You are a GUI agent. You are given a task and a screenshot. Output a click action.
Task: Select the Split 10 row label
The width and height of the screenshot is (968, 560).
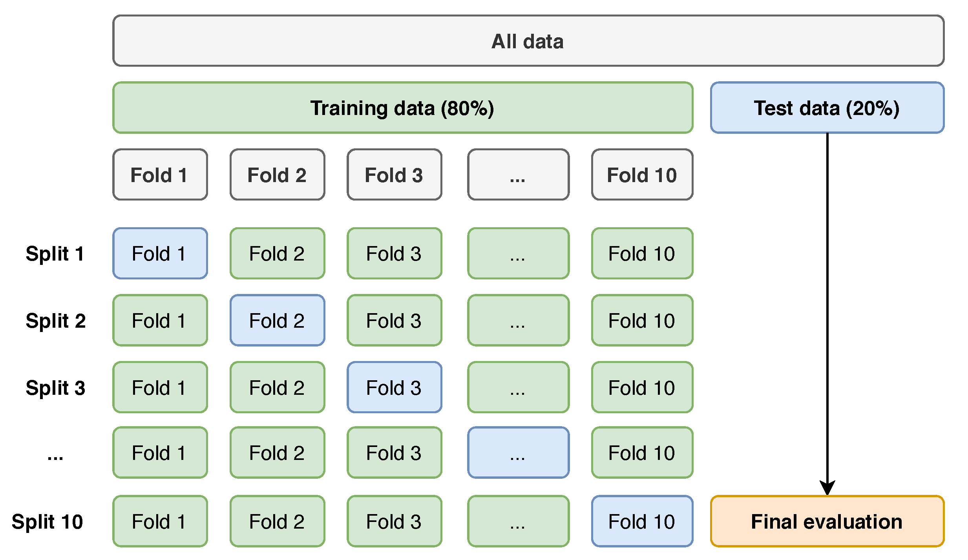pyautogui.click(x=47, y=522)
